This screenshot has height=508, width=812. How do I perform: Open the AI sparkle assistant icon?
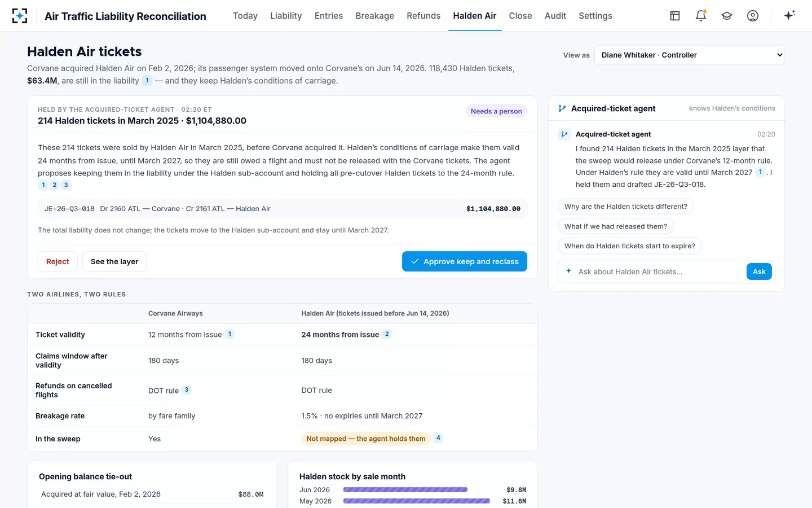pos(789,15)
